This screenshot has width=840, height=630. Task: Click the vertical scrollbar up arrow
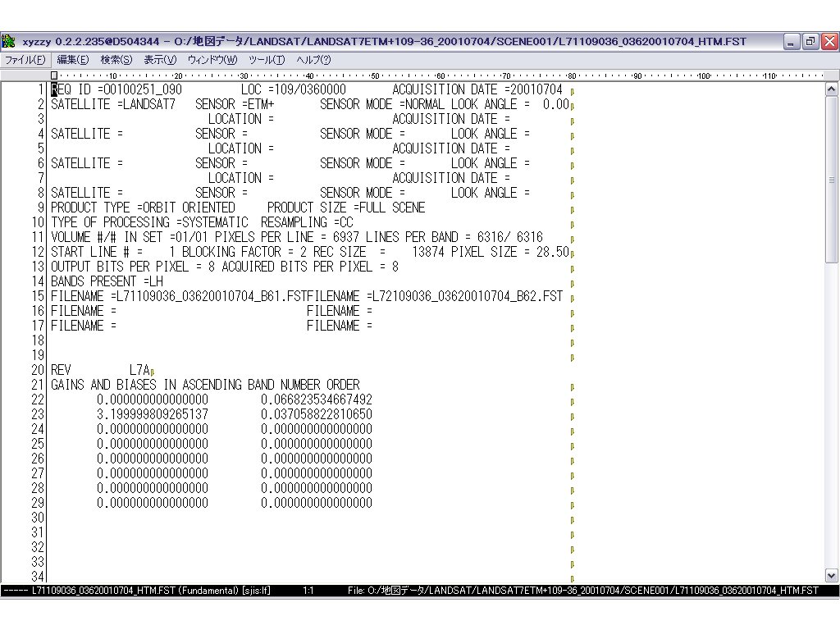(832, 89)
